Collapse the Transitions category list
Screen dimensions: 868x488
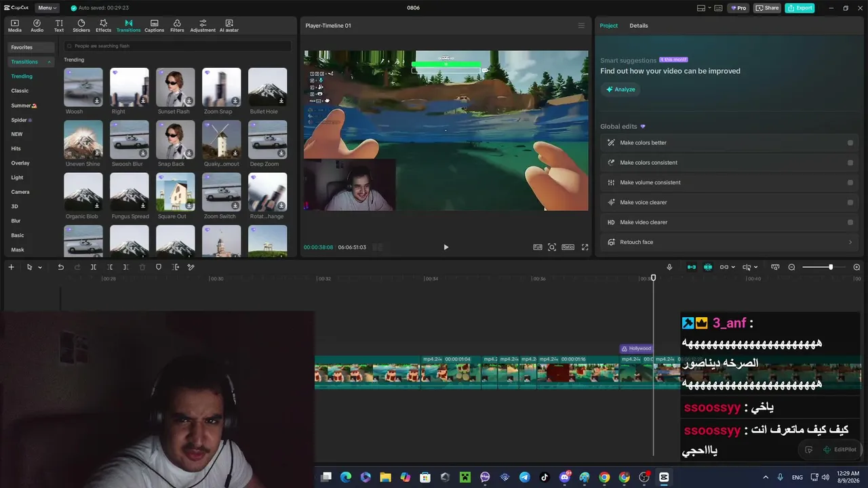pyautogui.click(x=49, y=62)
